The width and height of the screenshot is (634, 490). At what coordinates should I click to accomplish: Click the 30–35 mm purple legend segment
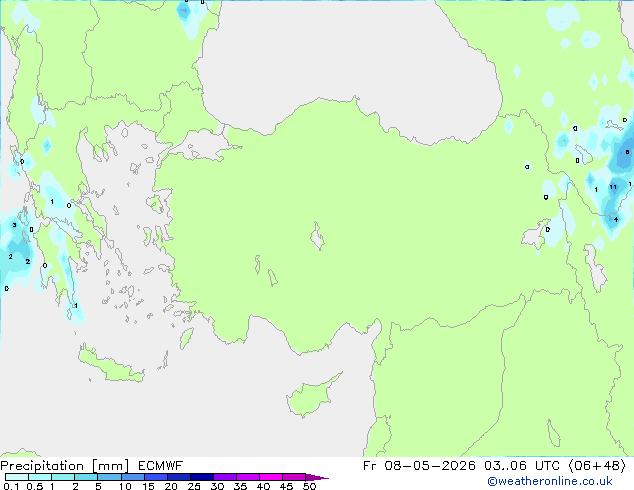coord(225,477)
